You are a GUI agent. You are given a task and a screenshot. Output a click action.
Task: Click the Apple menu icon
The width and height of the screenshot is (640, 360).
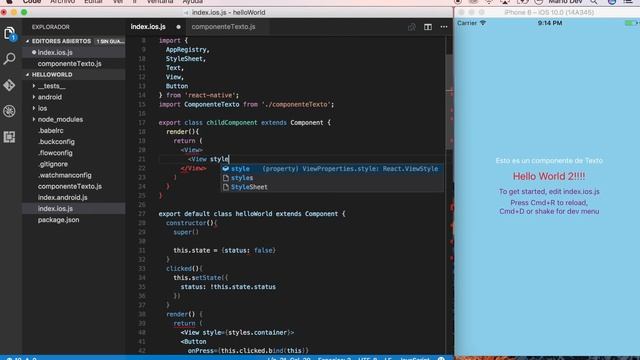(9, 2)
